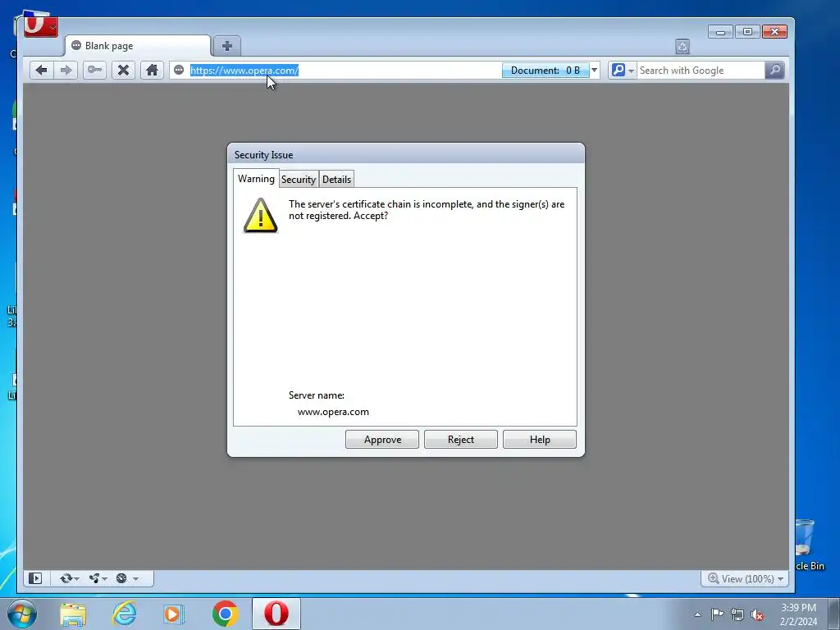Show hidden tray icons arrow
This screenshot has height=630, width=840.
[x=697, y=614]
